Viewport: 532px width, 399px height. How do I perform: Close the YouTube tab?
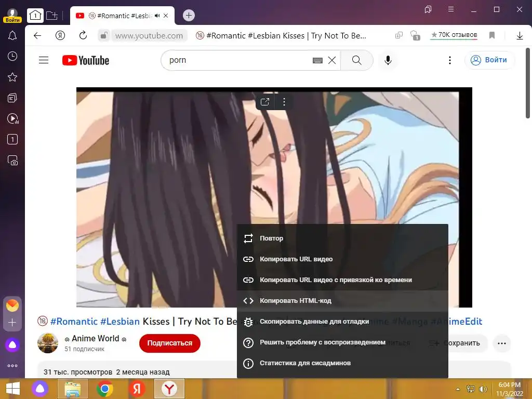pyautogui.click(x=166, y=16)
